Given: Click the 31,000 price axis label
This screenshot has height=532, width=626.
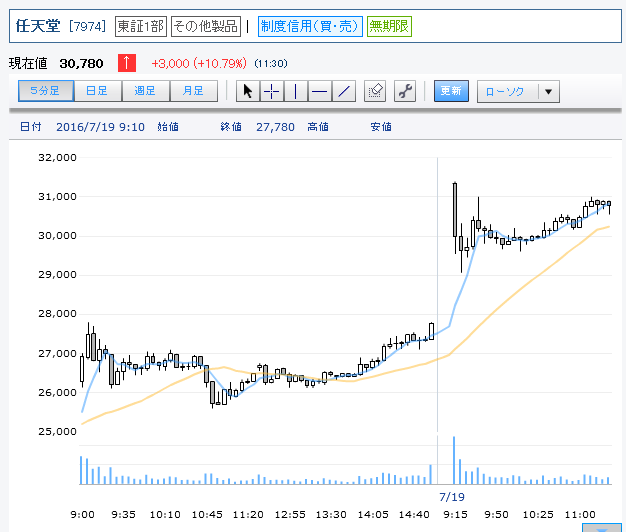Looking at the screenshot, I should [57, 196].
